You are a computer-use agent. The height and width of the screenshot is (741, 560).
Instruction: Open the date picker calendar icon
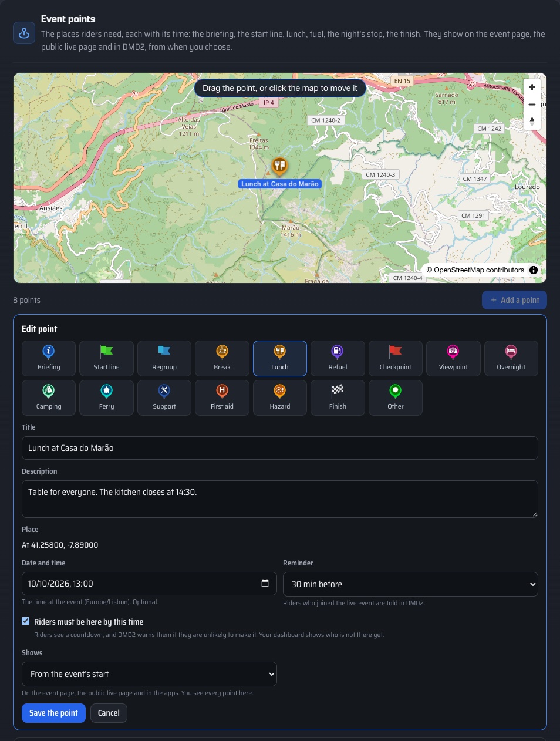265,583
